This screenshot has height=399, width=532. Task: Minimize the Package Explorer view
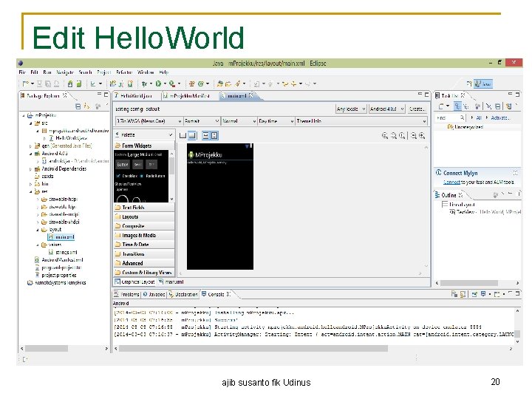pyautogui.click(x=100, y=95)
